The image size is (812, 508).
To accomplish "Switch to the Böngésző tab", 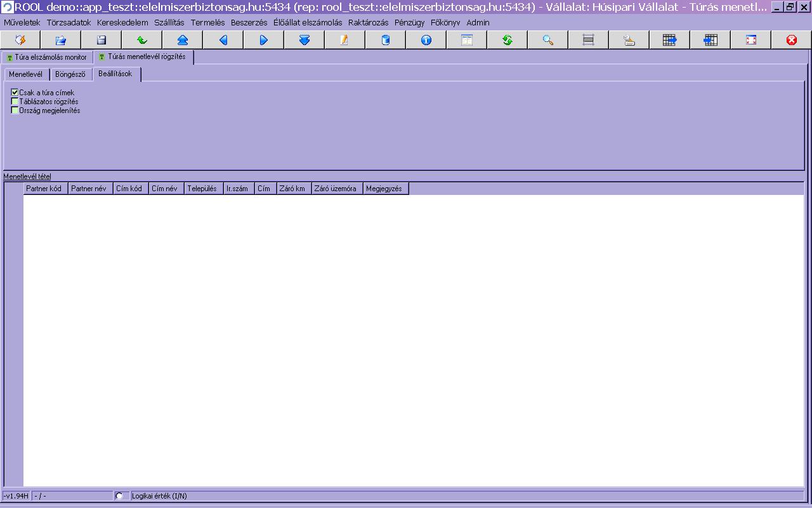I will [x=70, y=74].
